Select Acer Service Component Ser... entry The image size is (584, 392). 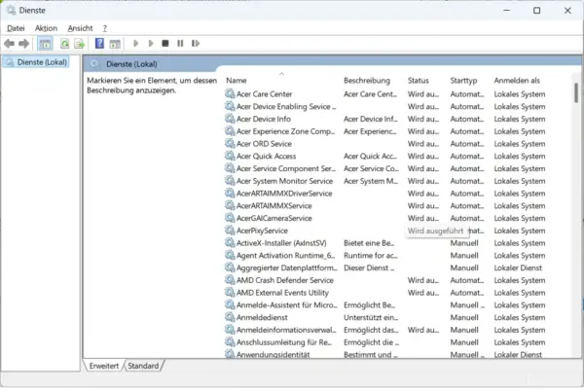[385, 168]
